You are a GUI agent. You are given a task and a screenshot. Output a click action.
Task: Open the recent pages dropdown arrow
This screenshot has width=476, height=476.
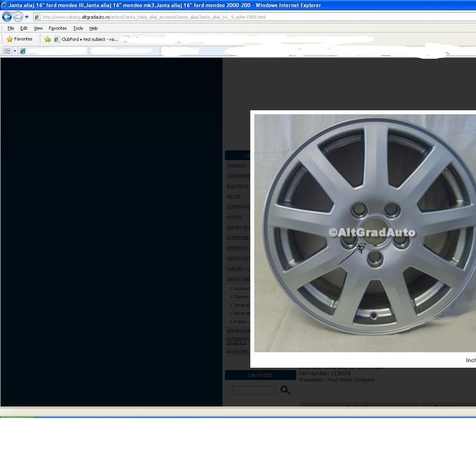27,17
